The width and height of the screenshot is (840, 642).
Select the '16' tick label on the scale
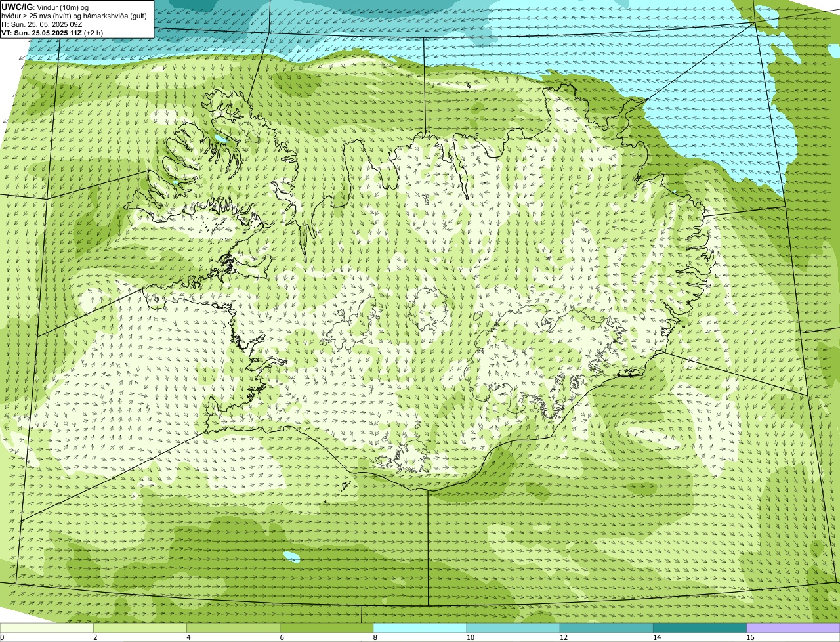tap(749, 637)
